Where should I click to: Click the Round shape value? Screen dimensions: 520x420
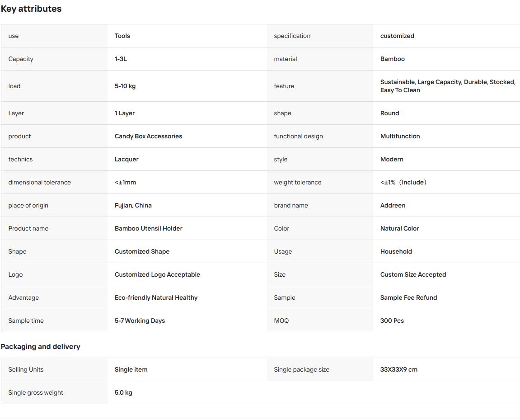(390, 113)
